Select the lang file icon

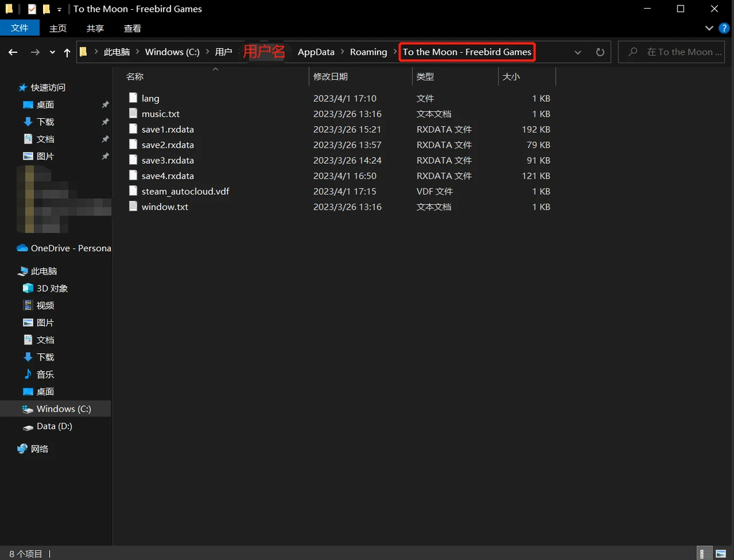tap(133, 98)
